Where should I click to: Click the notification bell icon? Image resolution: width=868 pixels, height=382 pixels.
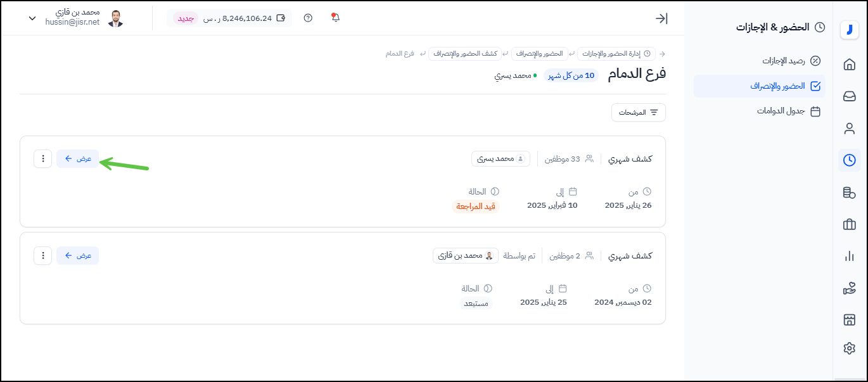(336, 18)
